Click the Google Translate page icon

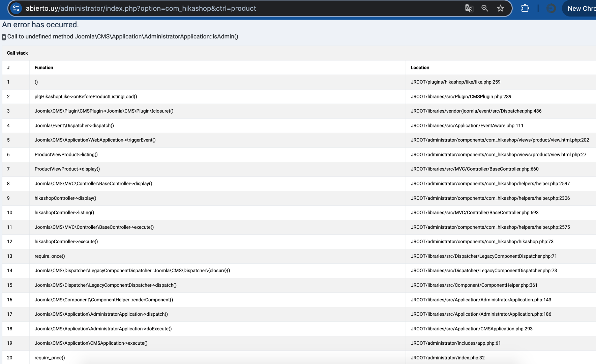point(469,8)
